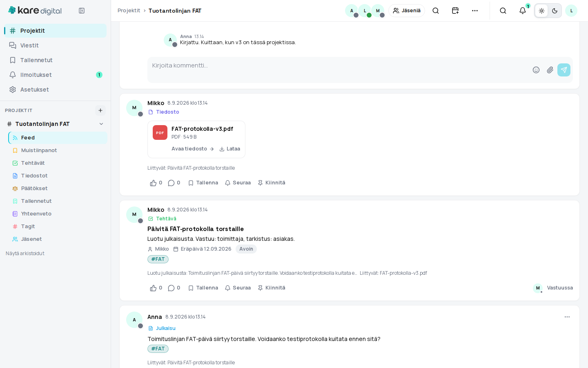Image resolution: width=588 pixels, height=368 pixels.
Task: Switch to dark theme
Action: pos(555,11)
